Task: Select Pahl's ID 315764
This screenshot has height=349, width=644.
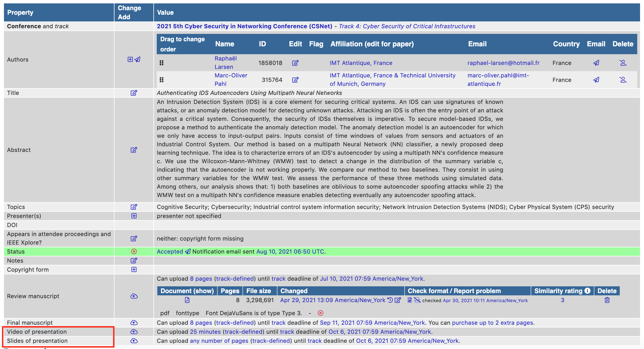Action: tap(272, 80)
